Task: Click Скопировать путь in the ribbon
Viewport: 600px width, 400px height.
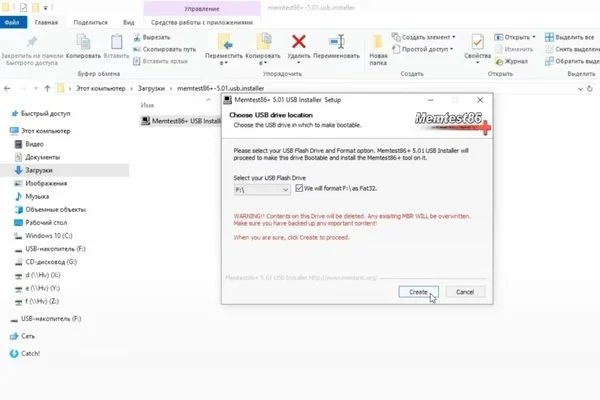Action: (x=164, y=49)
